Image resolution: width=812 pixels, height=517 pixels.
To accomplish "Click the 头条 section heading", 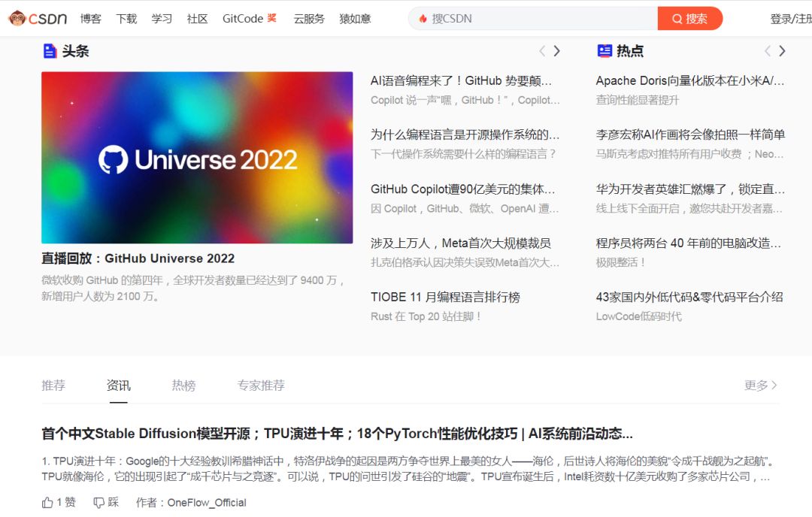I will (76, 51).
